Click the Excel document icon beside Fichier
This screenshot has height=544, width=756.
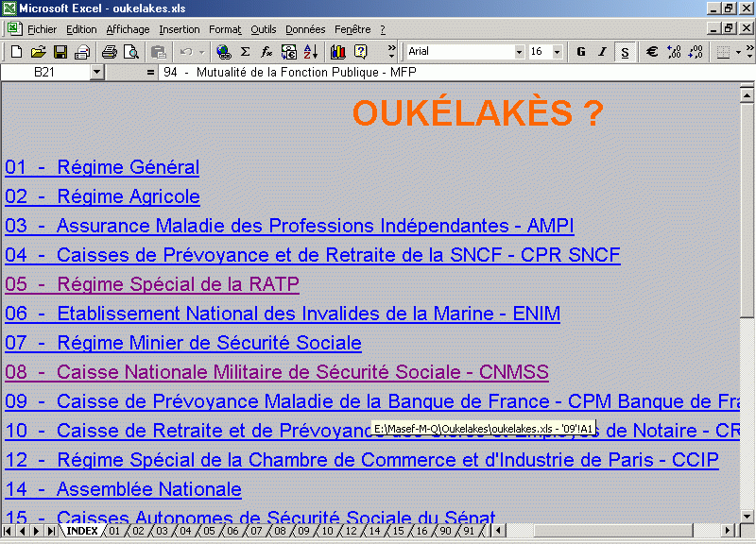pos(14,29)
